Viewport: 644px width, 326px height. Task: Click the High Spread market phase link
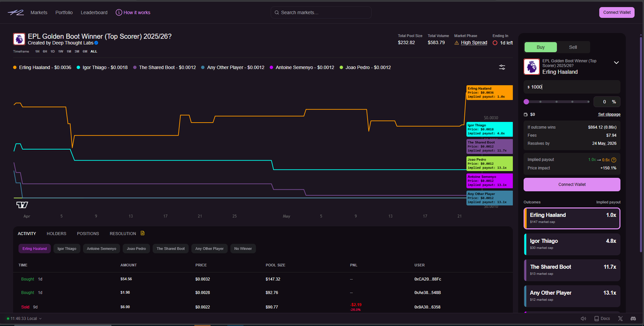474,42
